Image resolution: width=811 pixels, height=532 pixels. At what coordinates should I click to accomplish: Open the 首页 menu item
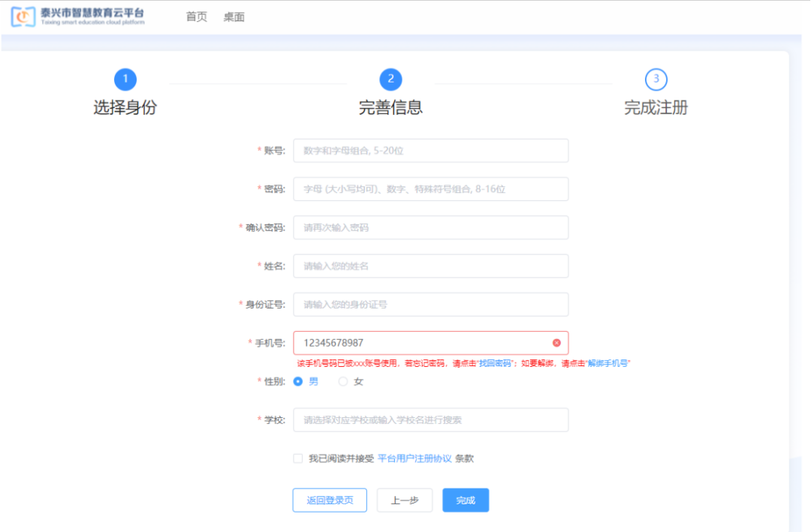pos(197,17)
